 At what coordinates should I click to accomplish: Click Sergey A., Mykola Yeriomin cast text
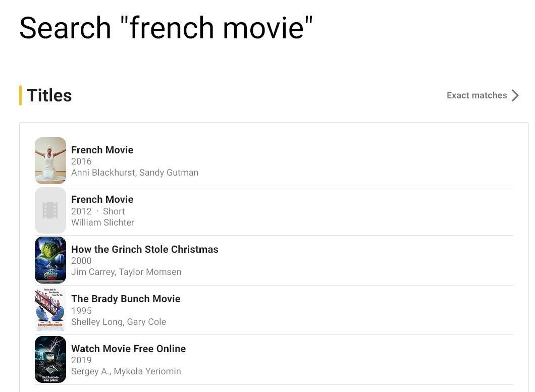(126, 371)
